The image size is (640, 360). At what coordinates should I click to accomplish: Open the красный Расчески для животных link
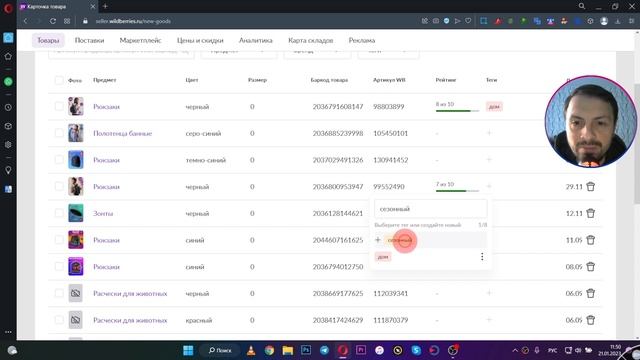coord(130,320)
